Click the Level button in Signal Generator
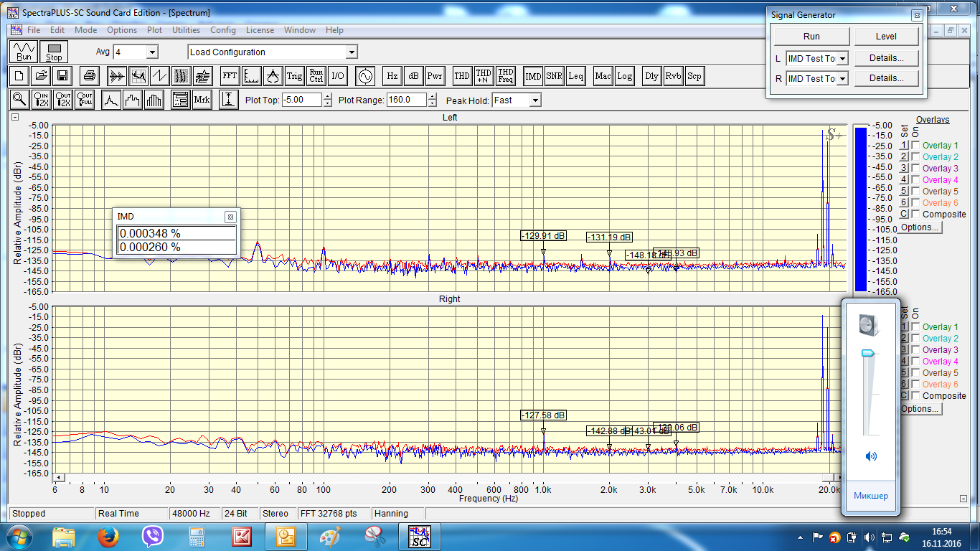This screenshot has width=980, height=551. point(886,37)
